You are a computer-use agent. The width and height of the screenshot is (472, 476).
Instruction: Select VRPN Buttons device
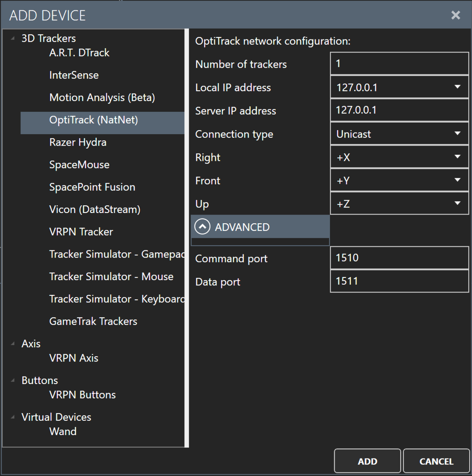[82, 395]
